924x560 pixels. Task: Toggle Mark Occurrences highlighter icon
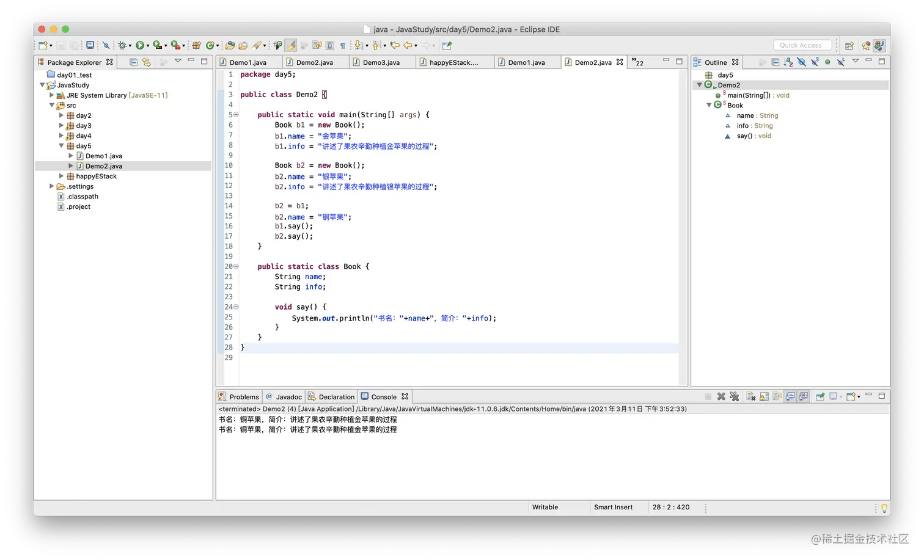click(x=291, y=45)
